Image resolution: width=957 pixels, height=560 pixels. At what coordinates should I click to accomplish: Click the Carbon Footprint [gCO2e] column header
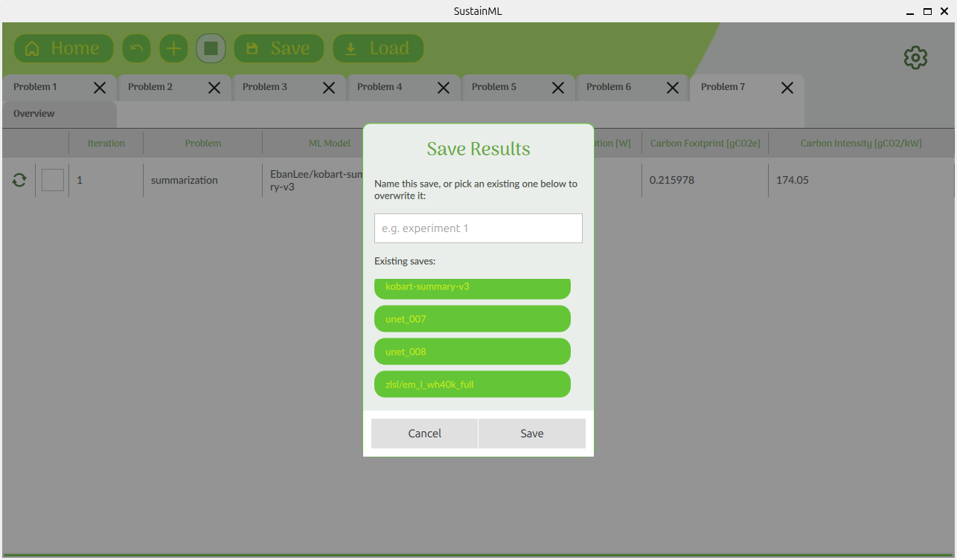(x=705, y=144)
